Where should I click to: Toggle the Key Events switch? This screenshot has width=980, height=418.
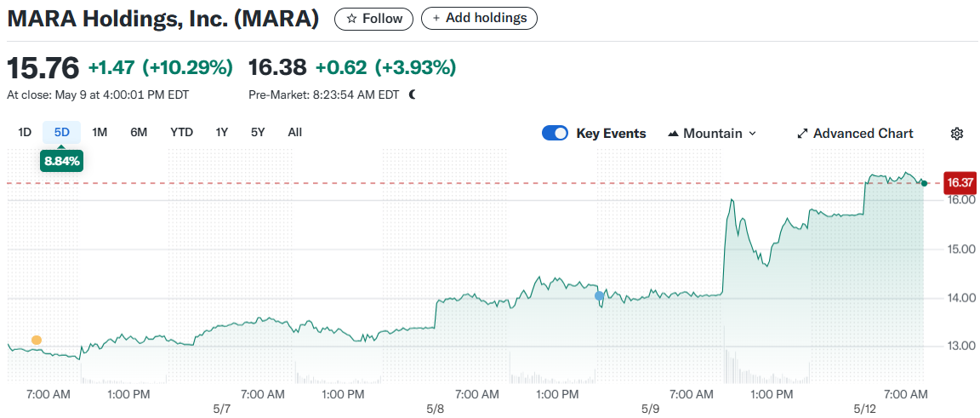coord(555,134)
